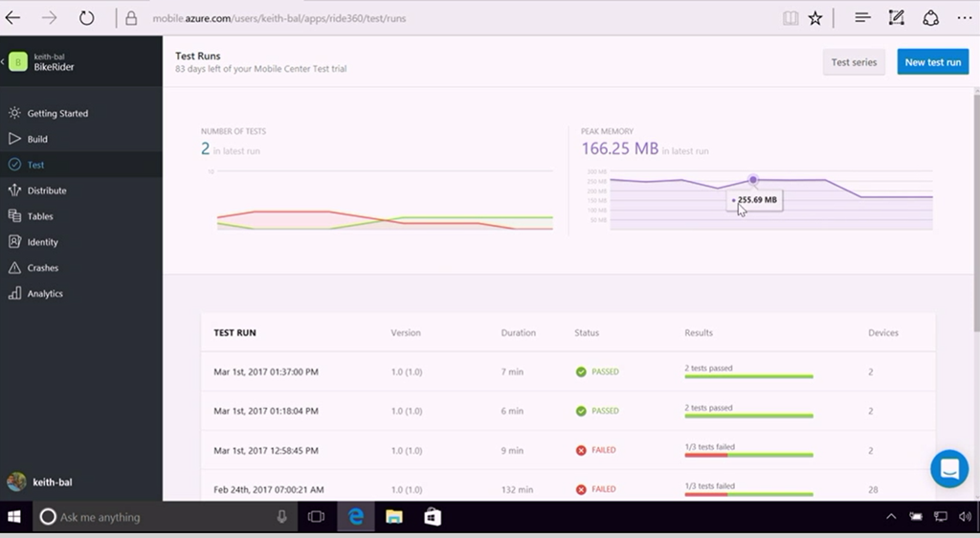Open the Mar 1st 01:37:00 PM test run
Screen dimensions: 980x538
[266, 371]
